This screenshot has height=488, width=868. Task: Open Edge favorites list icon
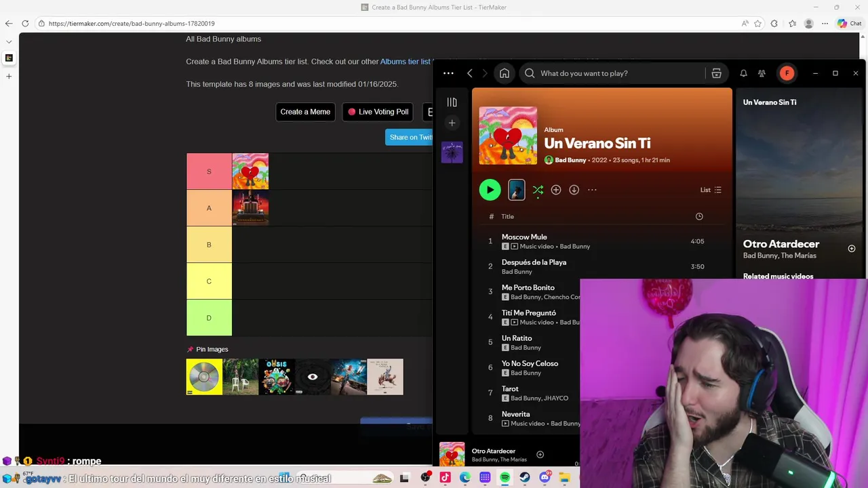click(x=792, y=23)
